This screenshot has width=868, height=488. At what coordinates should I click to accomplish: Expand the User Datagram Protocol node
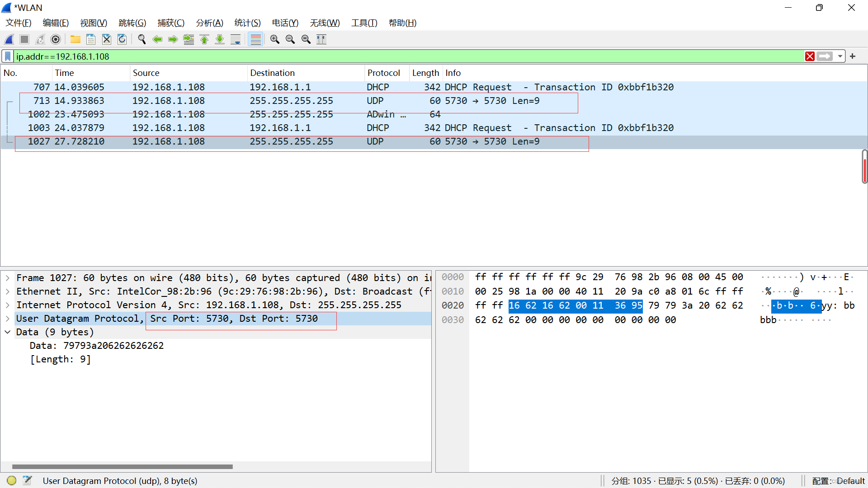pyautogui.click(x=8, y=319)
